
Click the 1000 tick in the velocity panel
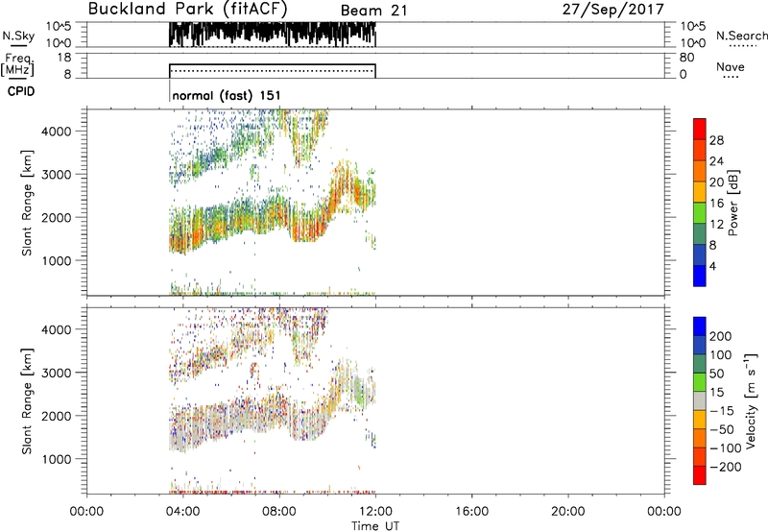tap(57, 459)
